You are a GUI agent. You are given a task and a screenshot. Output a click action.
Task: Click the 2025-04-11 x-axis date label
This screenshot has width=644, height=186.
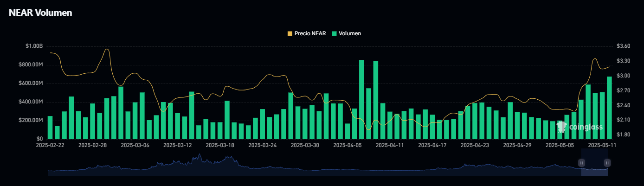click(x=390, y=145)
